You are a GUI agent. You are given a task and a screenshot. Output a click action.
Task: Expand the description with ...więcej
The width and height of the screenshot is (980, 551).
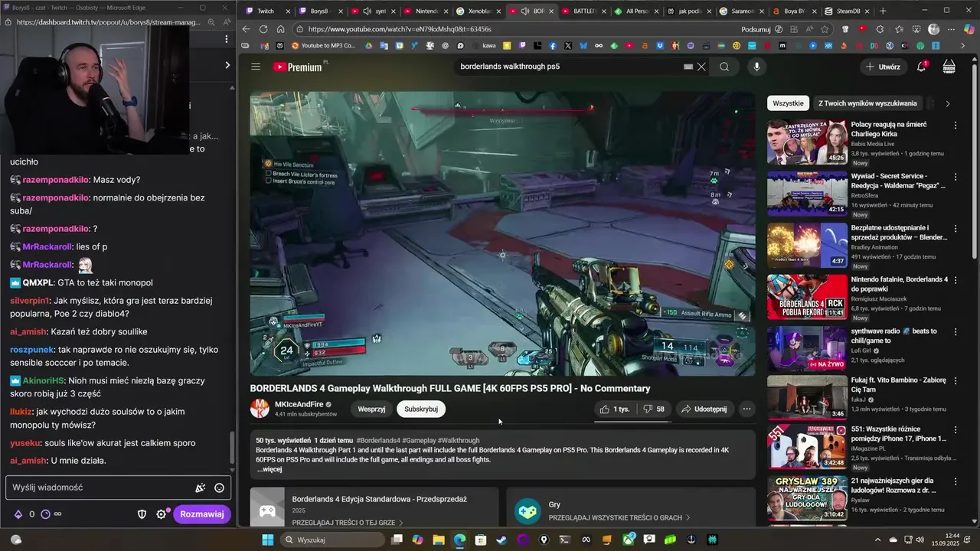tap(269, 469)
